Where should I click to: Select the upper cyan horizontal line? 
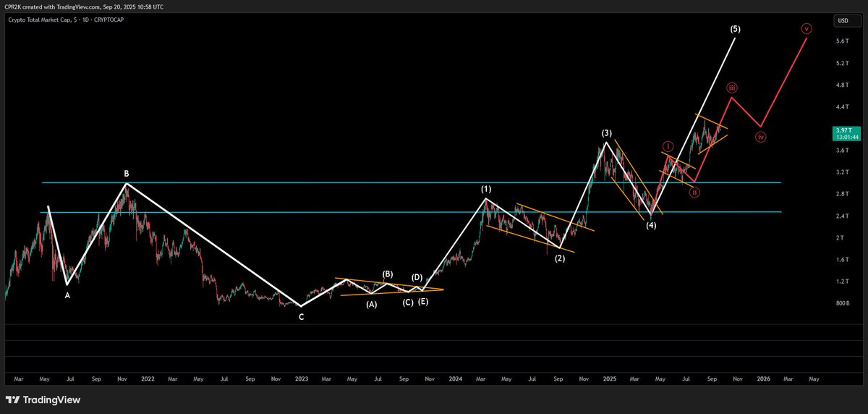412,182
